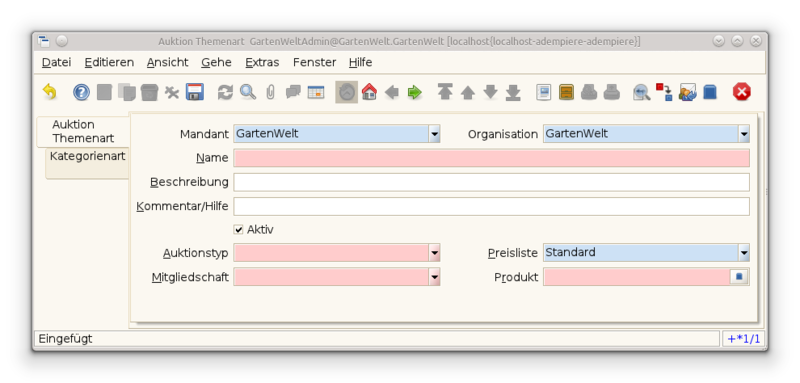800x383 pixels.
Task: Click the History Records clock icon
Action: pos(346,92)
